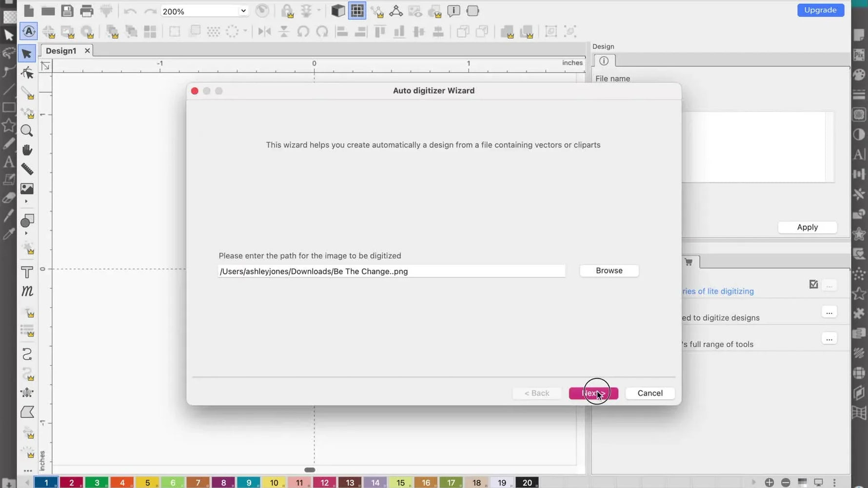868x488 pixels.
Task: Click Next in the Auto digitizer Wizard
Action: point(593,393)
